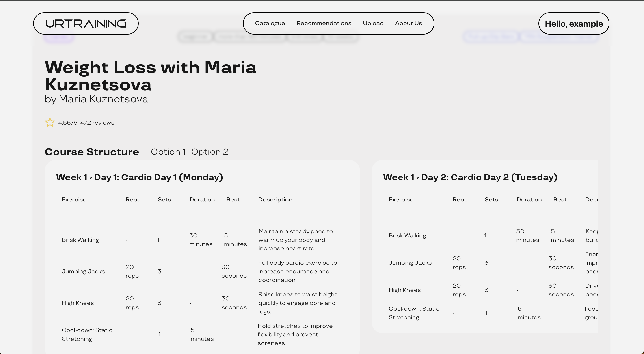
Task: Navigate to About Us
Action: (x=408, y=23)
